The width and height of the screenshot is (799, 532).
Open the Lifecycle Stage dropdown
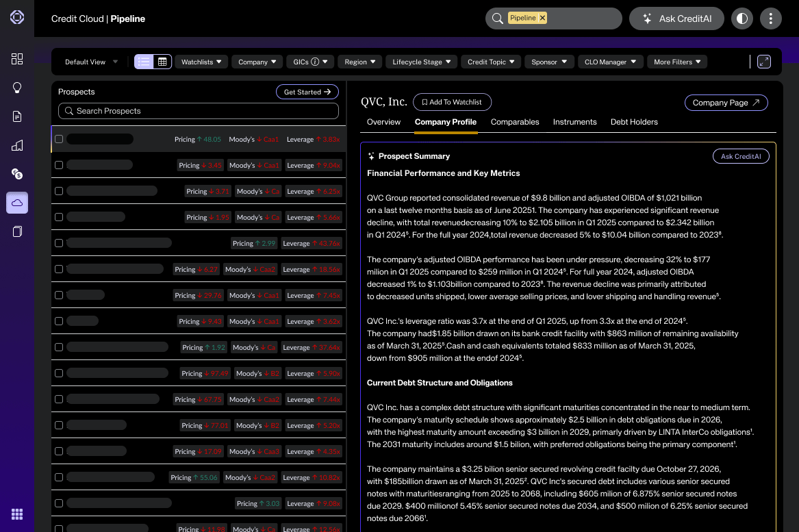tap(422, 62)
